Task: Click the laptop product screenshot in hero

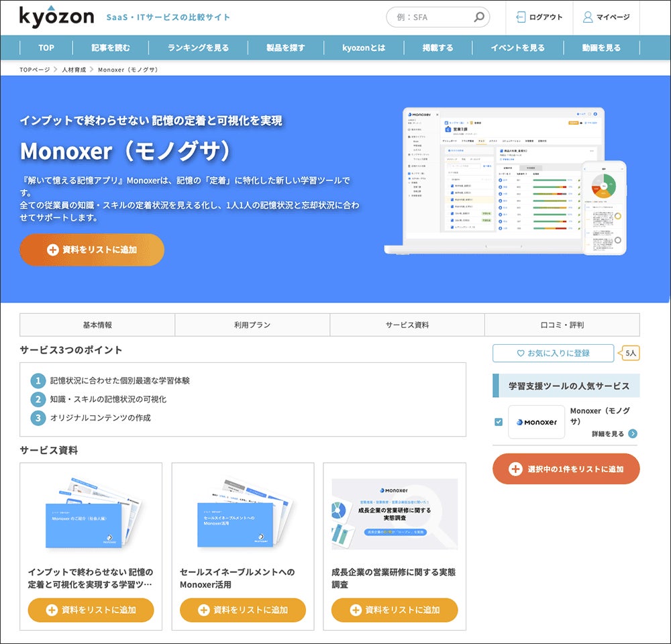Action: click(x=505, y=182)
